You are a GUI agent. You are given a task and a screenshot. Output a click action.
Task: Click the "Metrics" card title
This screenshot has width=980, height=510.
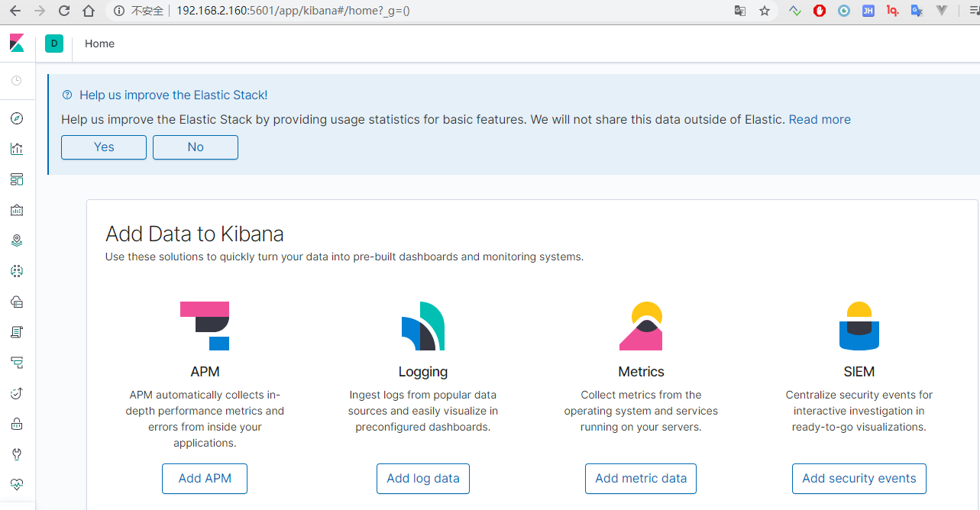tap(641, 372)
